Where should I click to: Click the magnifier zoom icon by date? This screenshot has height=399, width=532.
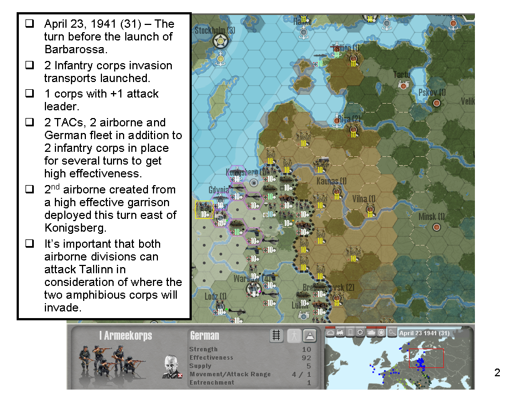(x=392, y=333)
